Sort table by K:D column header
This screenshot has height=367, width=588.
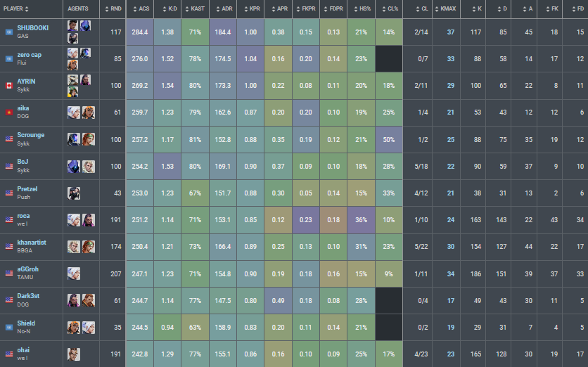click(x=167, y=8)
